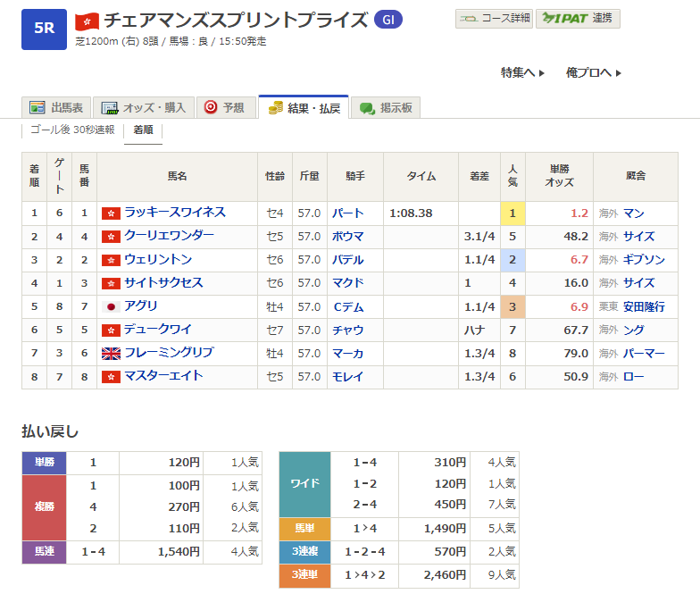Viewport: 700px width, 594px height.
Task: Click the 掲示板 speech bubble icon
Action: click(367, 107)
